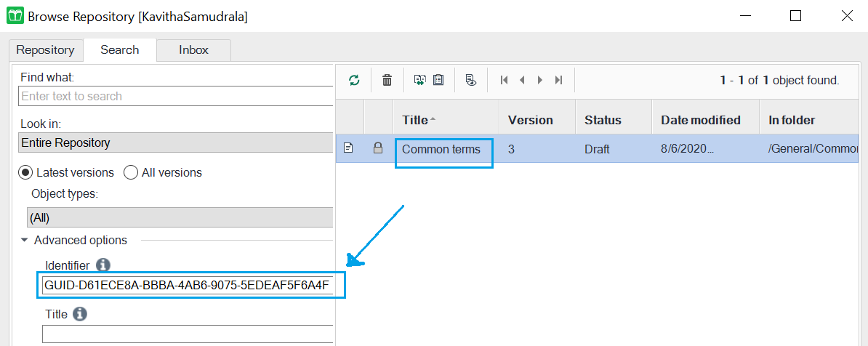Maximize the Browse Repository window
This screenshot has width=868, height=346.
(795, 15)
